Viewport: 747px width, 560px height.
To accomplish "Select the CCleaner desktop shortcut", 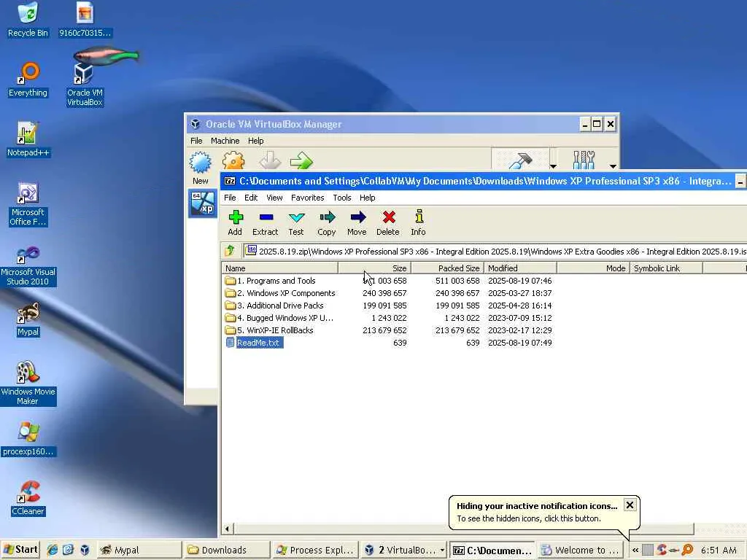I will (28, 499).
